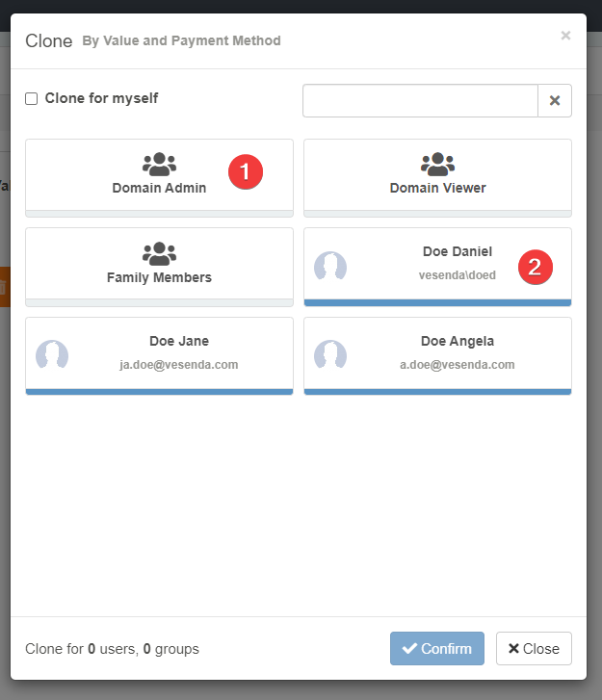Click the Domain Viewer group icon

click(x=437, y=164)
